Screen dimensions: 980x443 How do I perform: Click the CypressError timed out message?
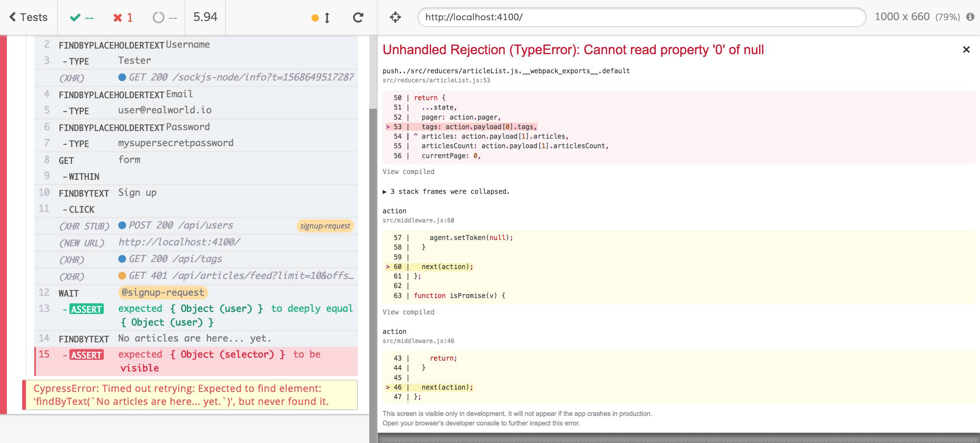coord(190,395)
